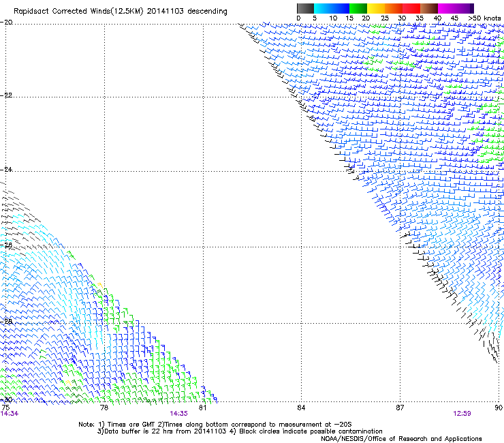Click the "-22" latitude axis label

coord(6,95)
